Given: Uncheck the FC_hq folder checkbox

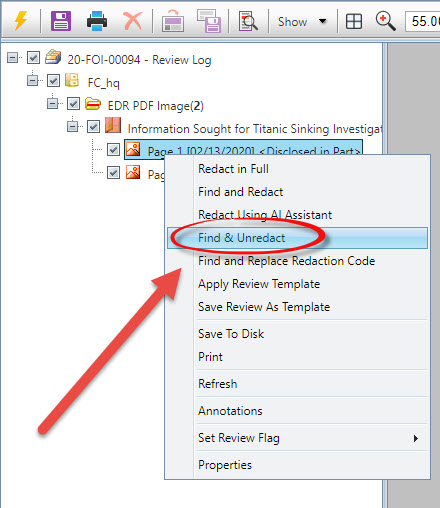Looking at the screenshot, I should point(54,81).
